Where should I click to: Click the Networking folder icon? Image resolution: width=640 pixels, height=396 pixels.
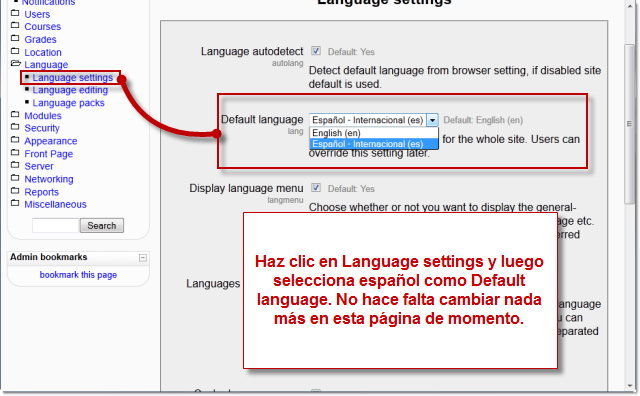point(15,178)
